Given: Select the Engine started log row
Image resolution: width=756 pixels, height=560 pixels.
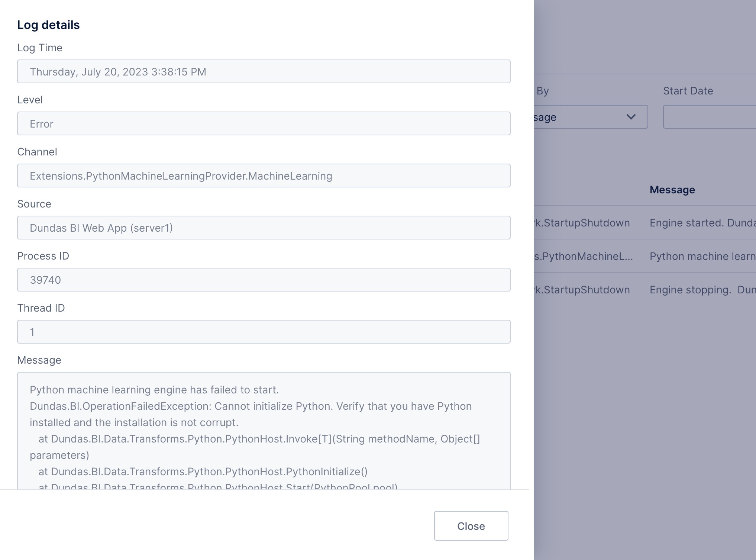Looking at the screenshot, I should coord(702,223).
